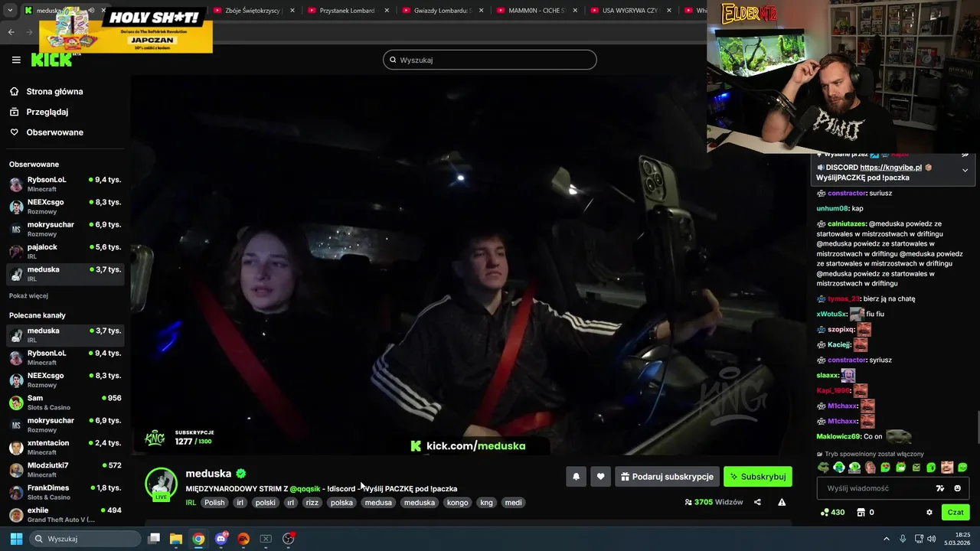Open kngvibe.pl link in pinned message
The width and height of the screenshot is (980, 551).
click(x=890, y=168)
